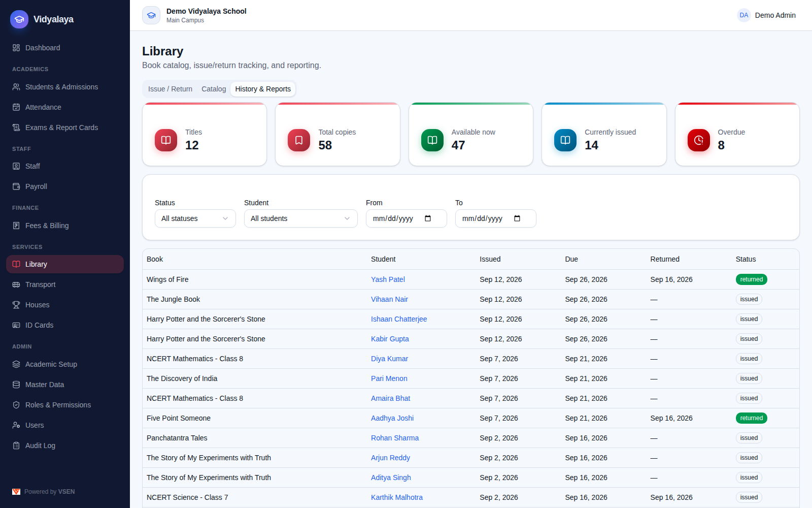Screen dimensions: 812x508
Task: Click the Students & Admissions icon
Action: 16,87
